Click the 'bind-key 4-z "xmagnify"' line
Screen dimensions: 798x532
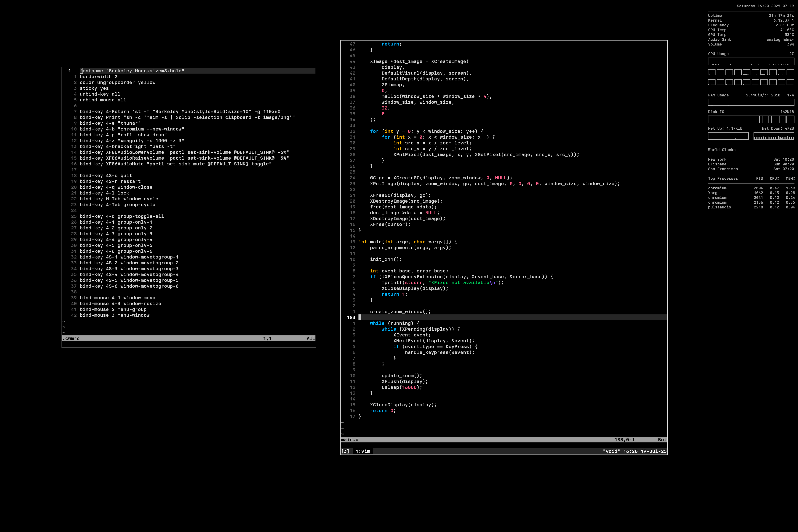132,140
